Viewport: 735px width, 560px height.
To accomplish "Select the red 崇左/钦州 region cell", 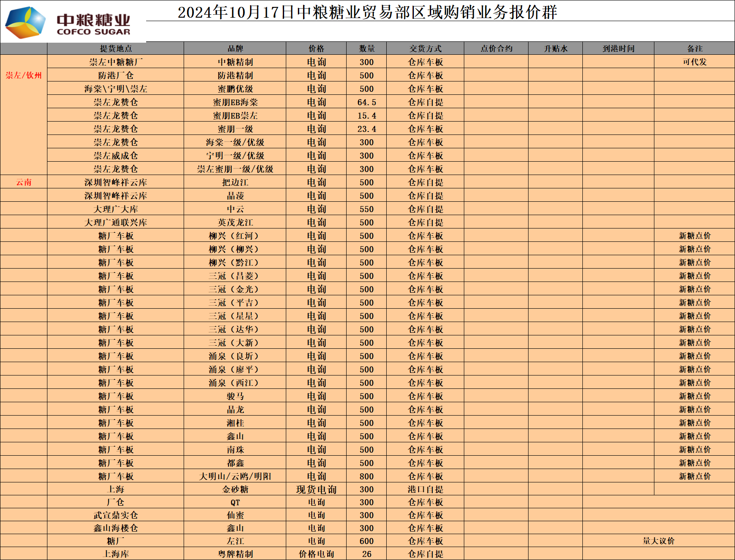I will click(24, 75).
